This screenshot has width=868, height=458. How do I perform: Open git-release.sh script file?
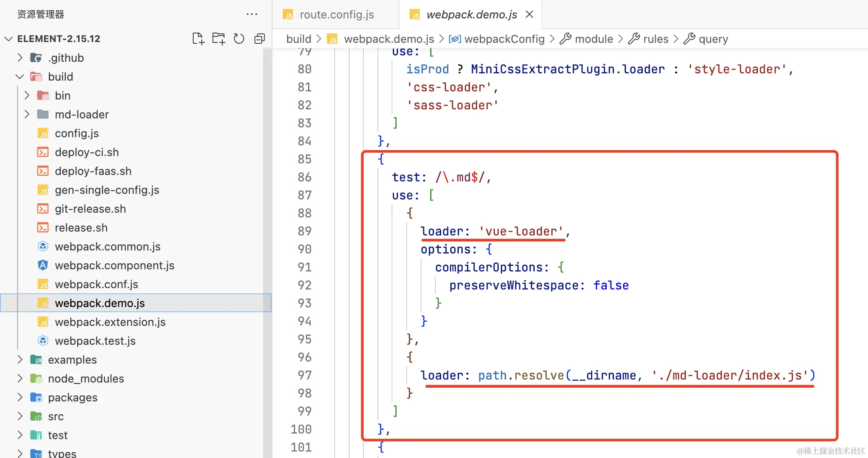point(90,209)
